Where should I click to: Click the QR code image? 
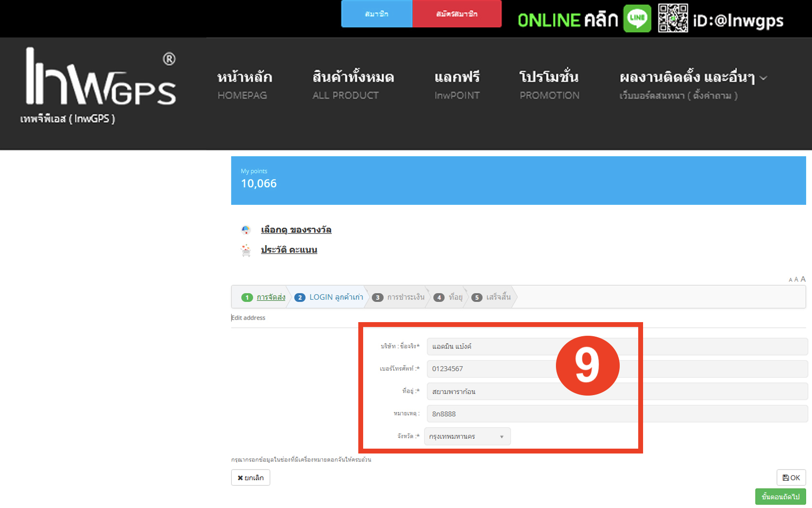(x=673, y=18)
